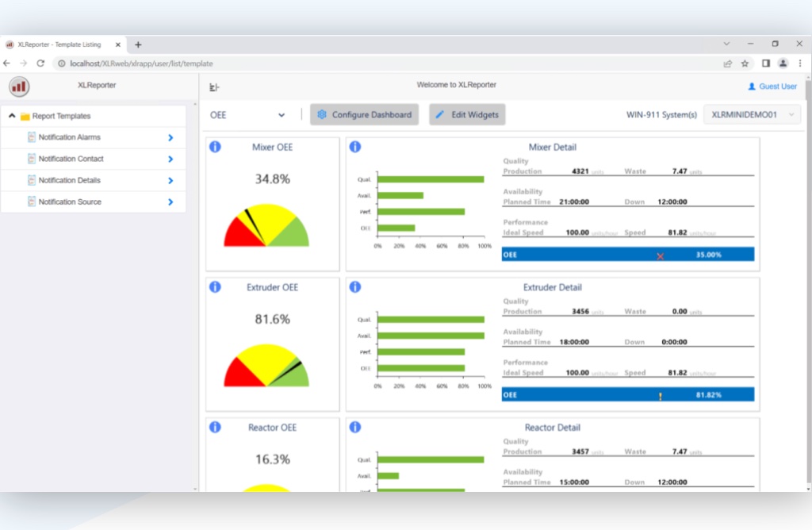812x530 pixels.
Task: Open the Chrome three-dot menu
Action: pos(800,63)
